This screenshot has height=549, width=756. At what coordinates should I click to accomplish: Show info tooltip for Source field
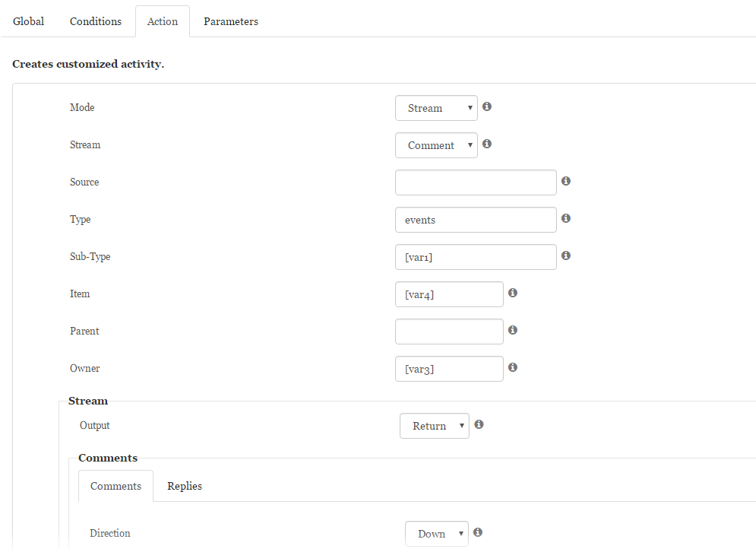click(x=566, y=181)
